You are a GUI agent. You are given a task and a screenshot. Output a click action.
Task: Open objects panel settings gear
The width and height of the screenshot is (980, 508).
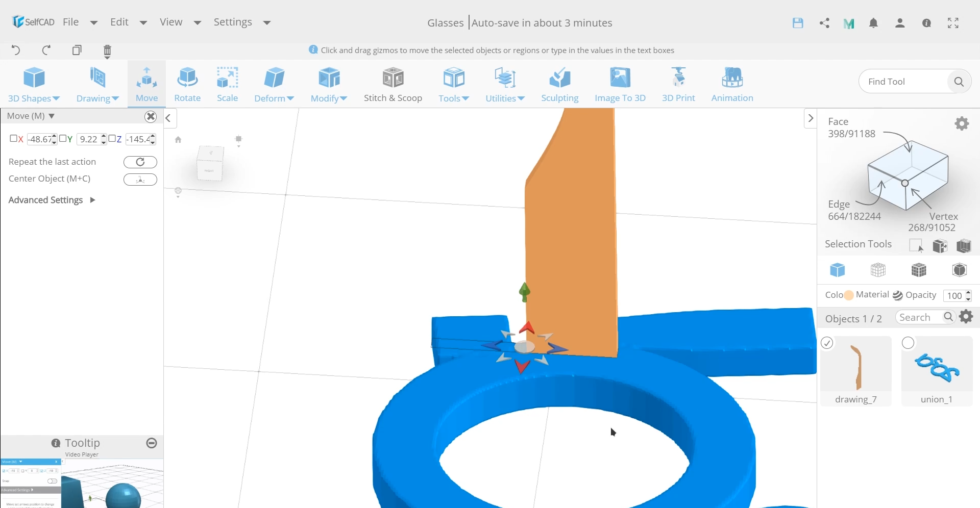pos(966,317)
